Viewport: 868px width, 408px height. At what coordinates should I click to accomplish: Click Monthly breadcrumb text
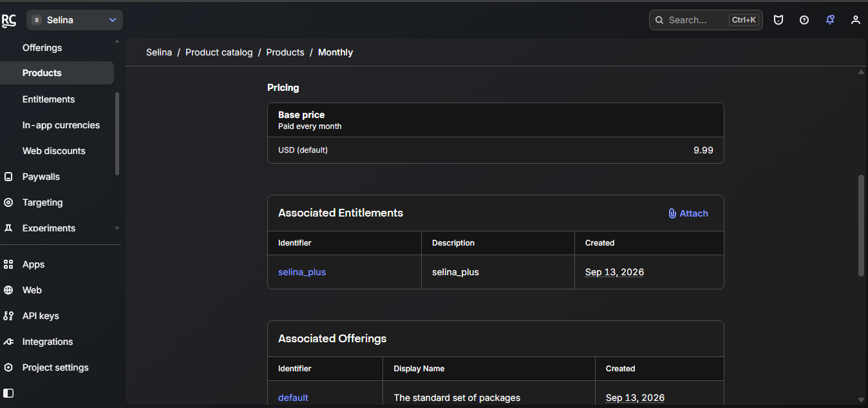pos(335,52)
